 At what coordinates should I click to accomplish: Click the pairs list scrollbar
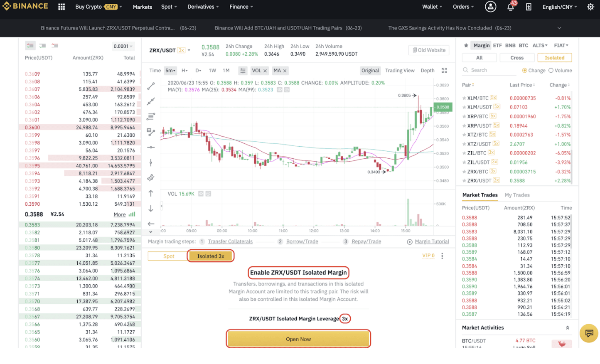[x=572, y=166]
